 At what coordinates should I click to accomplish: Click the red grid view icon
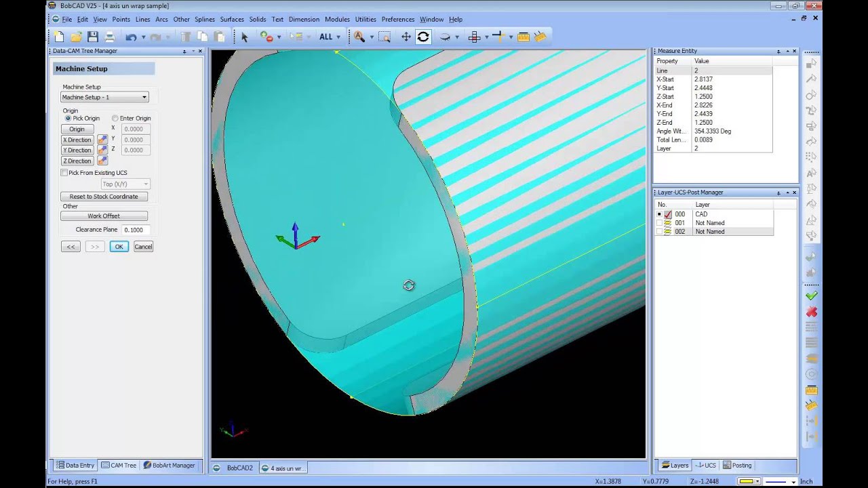pyautogui.click(x=475, y=37)
